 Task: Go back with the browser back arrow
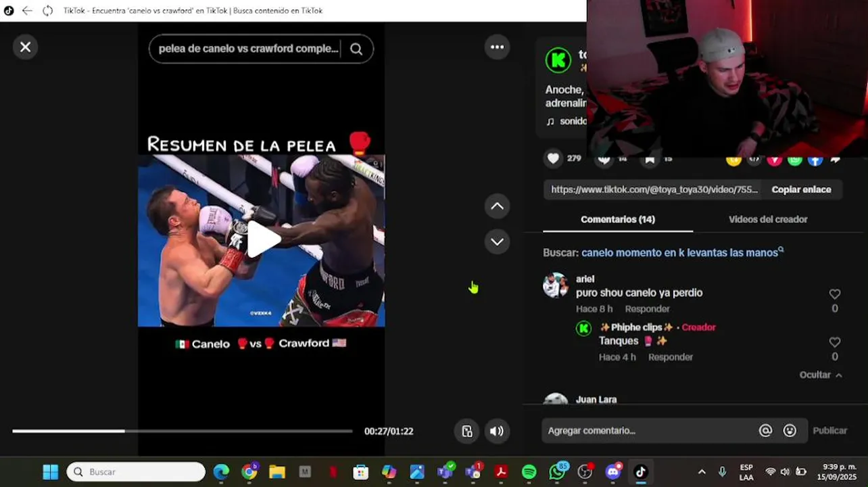coord(27,11)
